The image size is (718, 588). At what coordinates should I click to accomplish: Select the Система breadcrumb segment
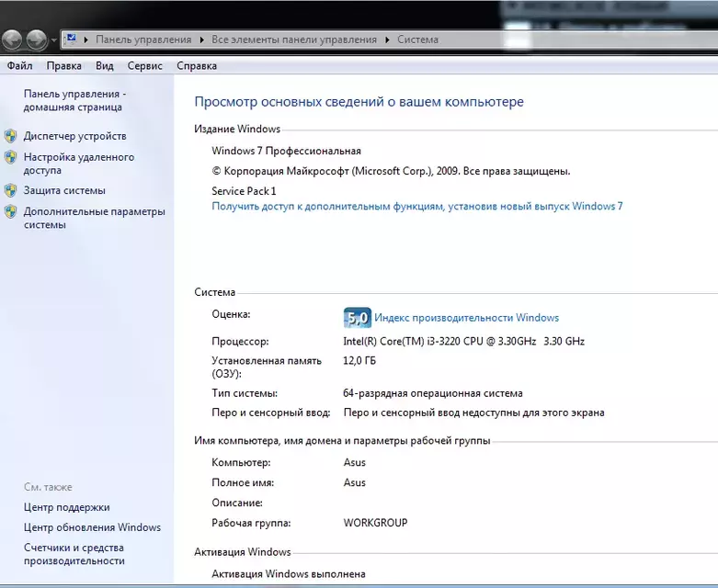(417, 40)
